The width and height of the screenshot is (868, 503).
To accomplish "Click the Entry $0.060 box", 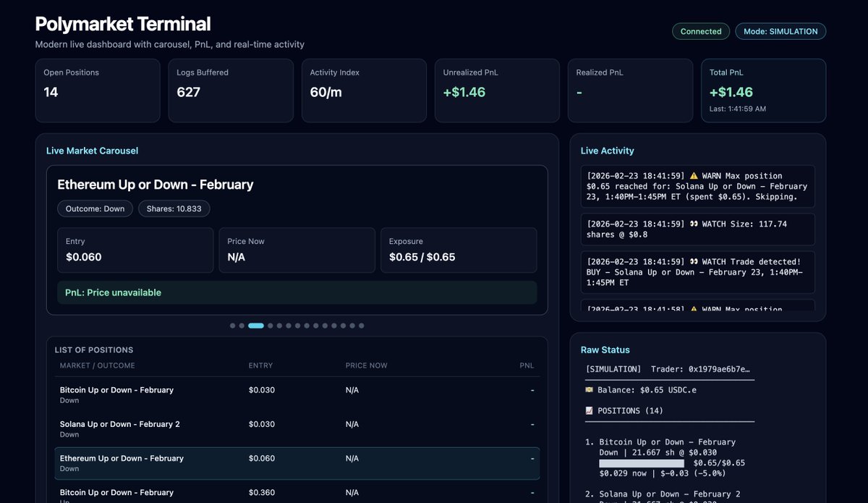I will point(135,250).
